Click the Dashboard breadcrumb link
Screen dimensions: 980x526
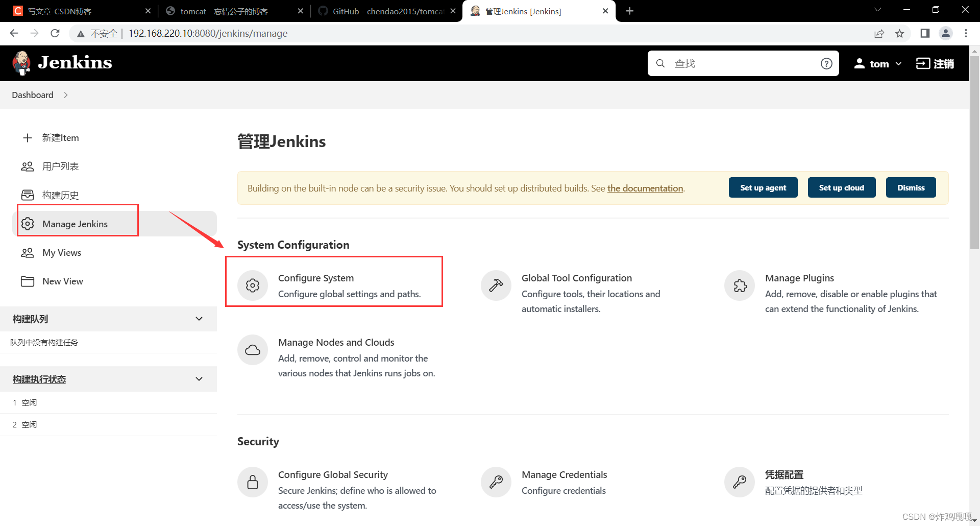(x=33, y=95)
